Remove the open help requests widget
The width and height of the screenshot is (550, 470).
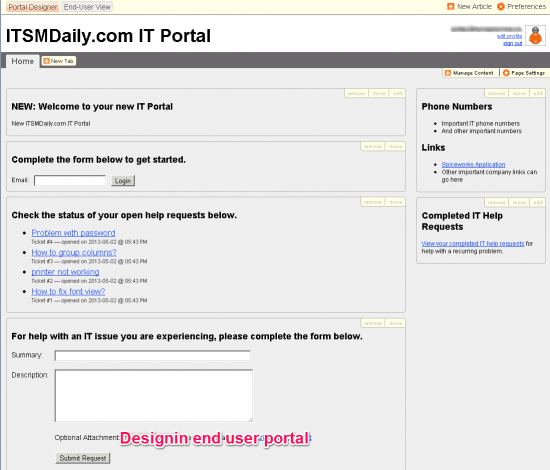(x=373, y=202)
